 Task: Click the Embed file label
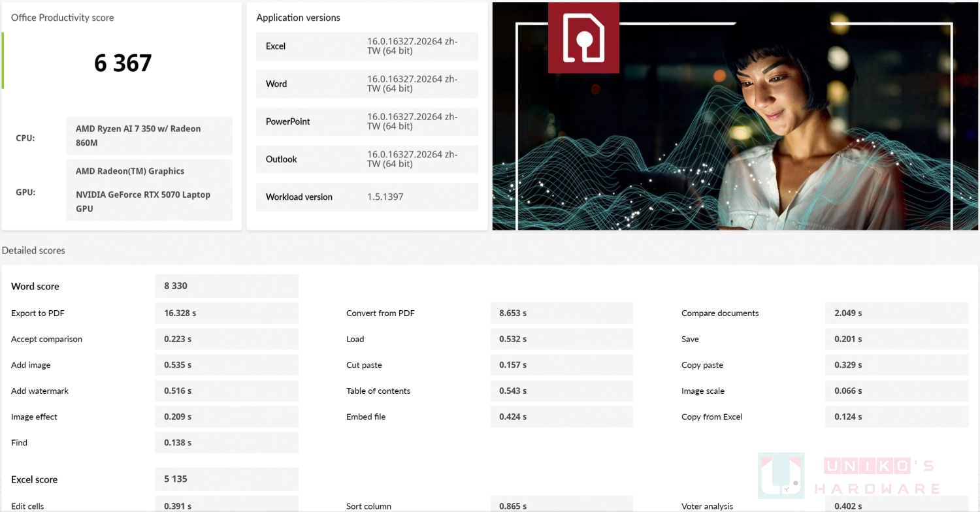366,417
